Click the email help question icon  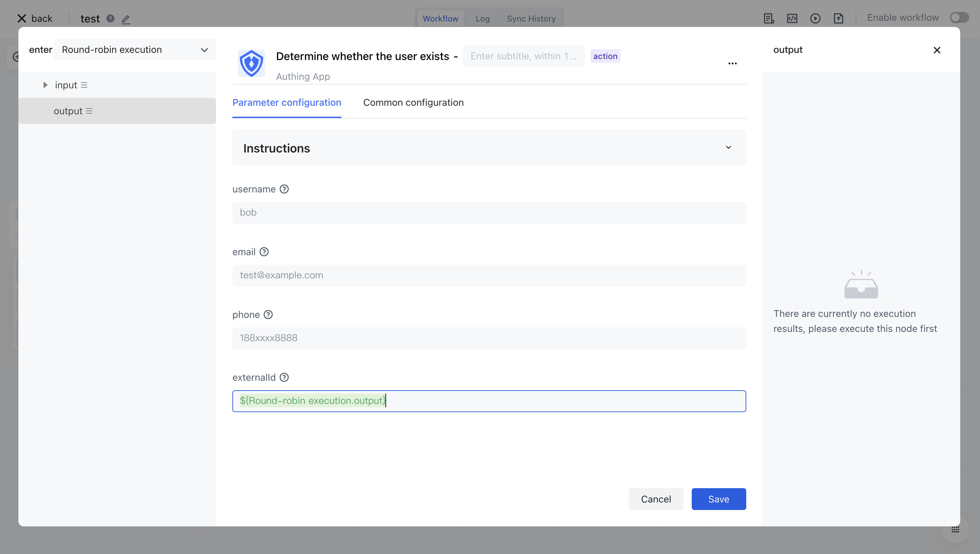click(x=264, y=252)
